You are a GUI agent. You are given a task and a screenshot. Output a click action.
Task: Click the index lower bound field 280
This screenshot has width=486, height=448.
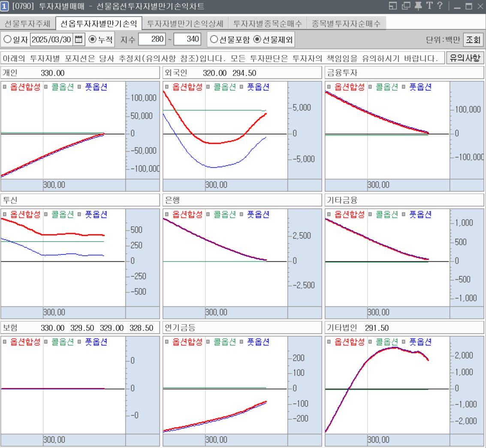(151, 40)
